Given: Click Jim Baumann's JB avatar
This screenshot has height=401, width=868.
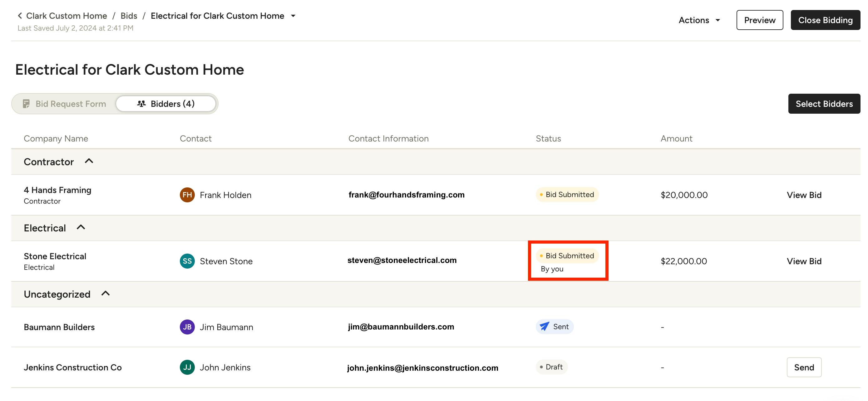Looking at the screenshot, I should coord(187,327).
